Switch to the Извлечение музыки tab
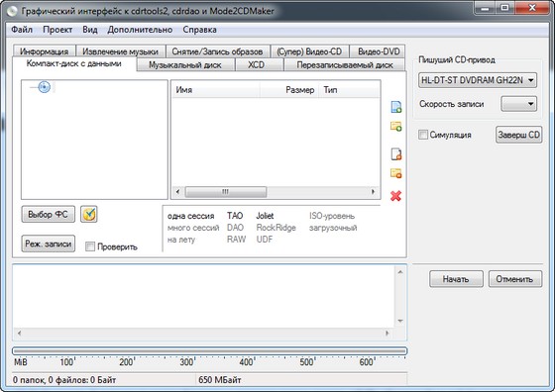This screenshot has width=555, height=392. pyautogui.click(x=120, y=51)
